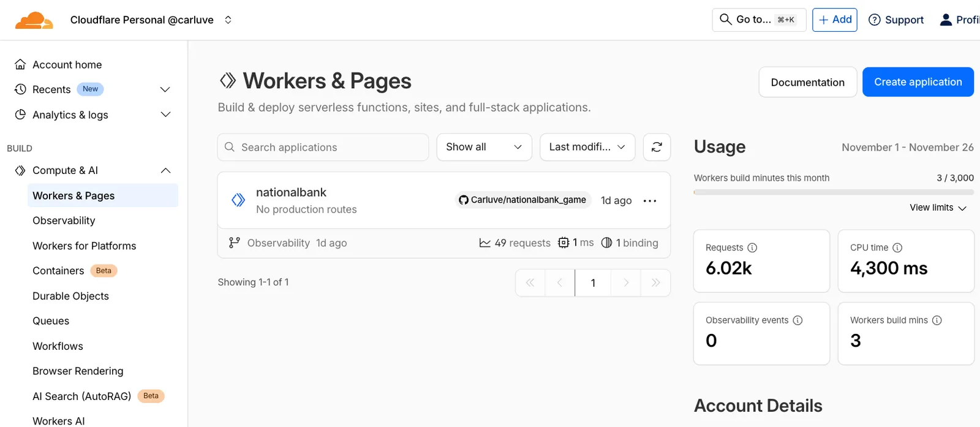The width and height of the screenshot is (980, 427).
Task: Open Queues page
Action: coord(51,321)
